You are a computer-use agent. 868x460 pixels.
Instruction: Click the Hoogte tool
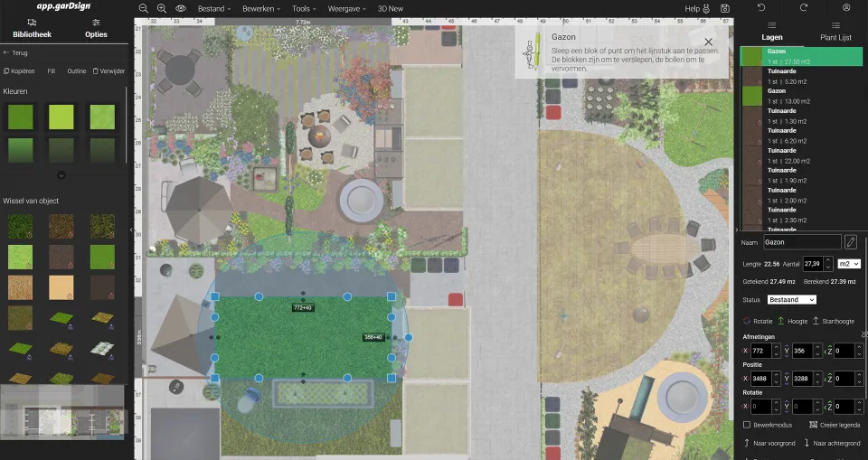click(793, 321)
